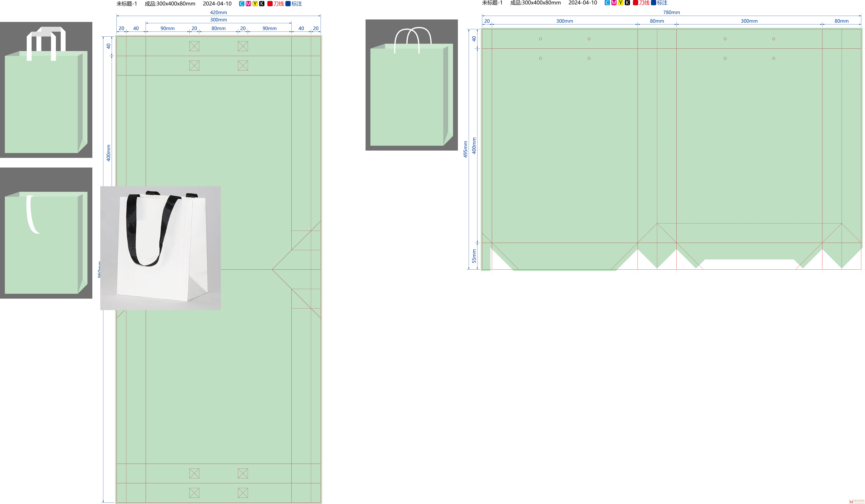Click the right title 未标题-1 label
The width and height of the screenshot is (865, 504).
[x=492, y=3]
